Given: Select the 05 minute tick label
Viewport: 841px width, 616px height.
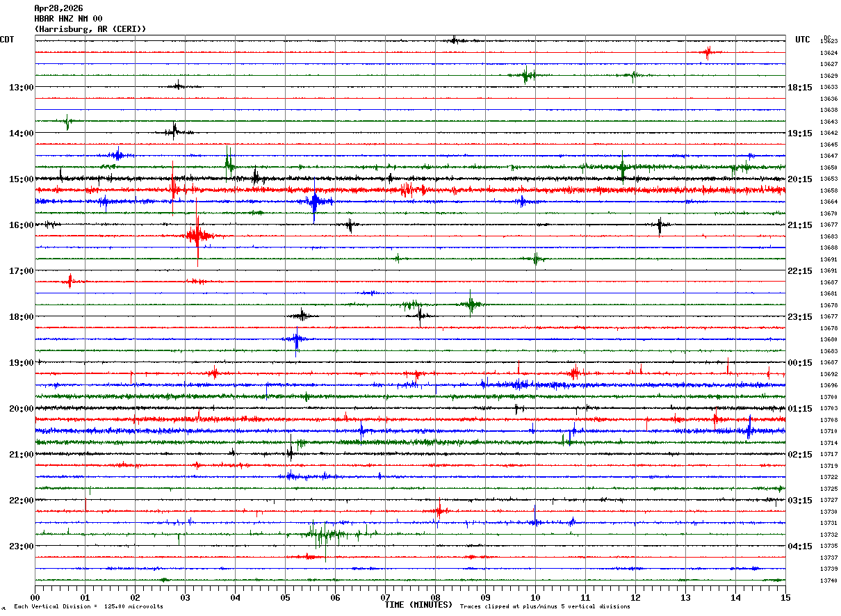Looking at the screenshot, I should [285, 597].
